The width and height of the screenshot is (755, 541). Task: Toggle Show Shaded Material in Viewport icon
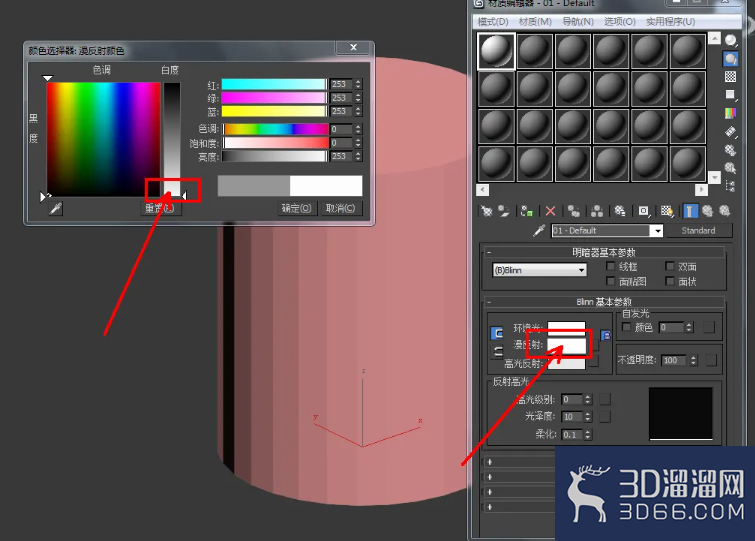(x=667, y=211)
